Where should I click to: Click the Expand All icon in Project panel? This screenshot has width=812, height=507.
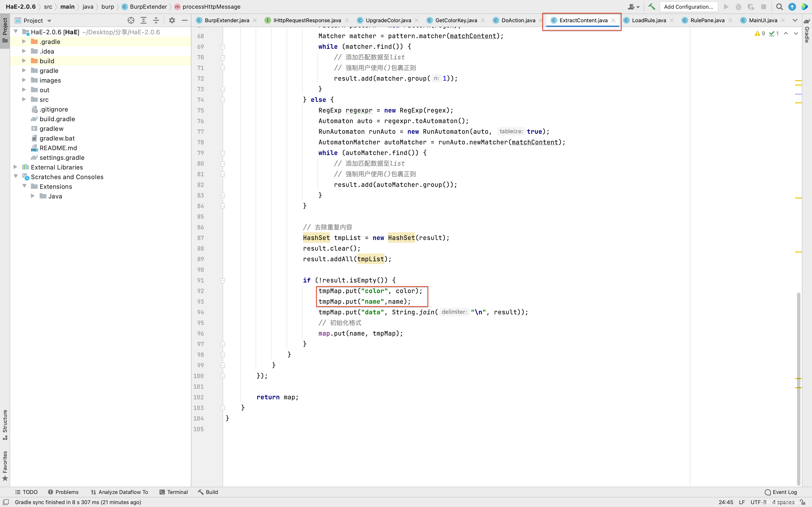(144, 21)
